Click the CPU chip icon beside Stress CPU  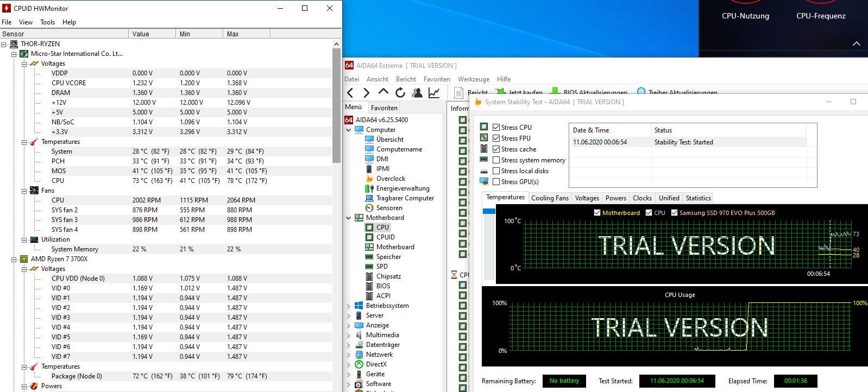[x=484, y=127]
